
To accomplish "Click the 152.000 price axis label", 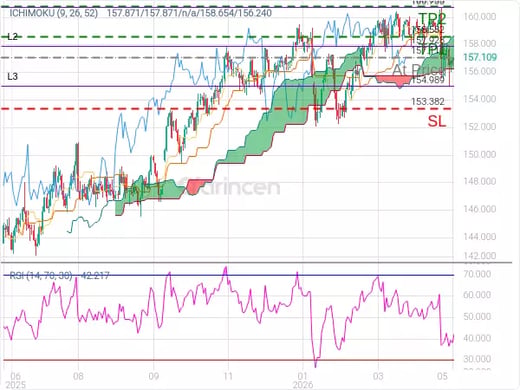I will click(480, 127).
